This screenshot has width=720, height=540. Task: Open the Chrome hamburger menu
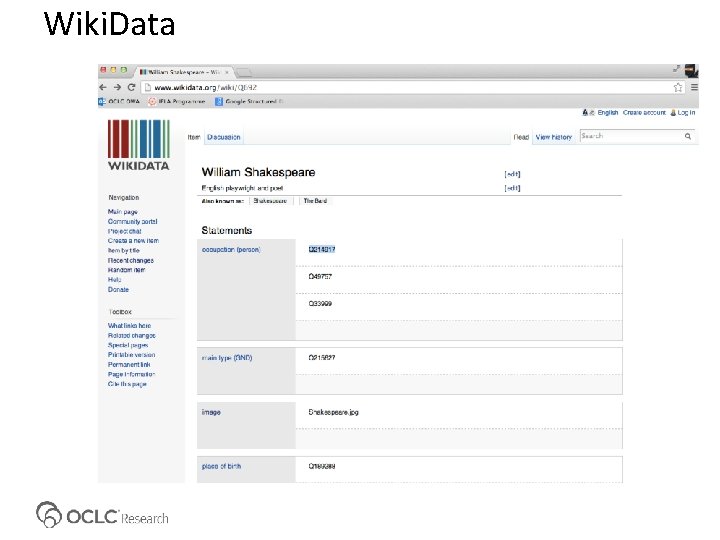coord(694,87)
